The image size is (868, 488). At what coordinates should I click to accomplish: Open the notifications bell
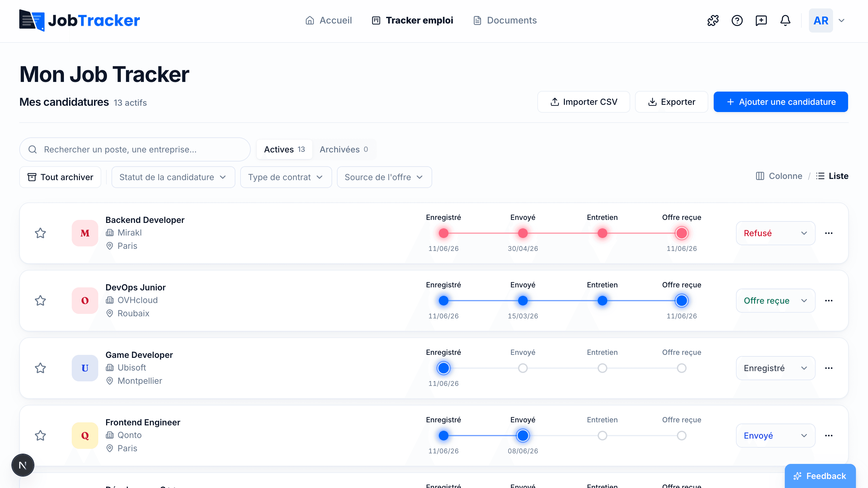coord(785,20)
